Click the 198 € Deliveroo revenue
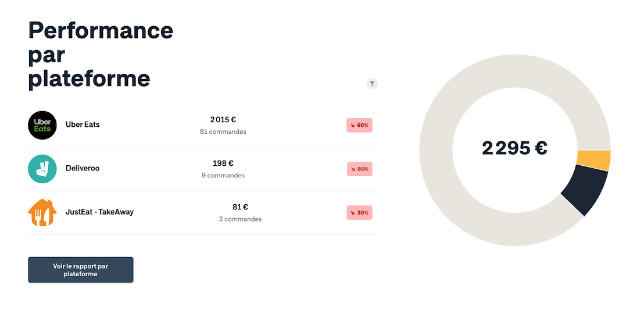The image size is (644, 324). pyautogui.click(x=223, y=163)
